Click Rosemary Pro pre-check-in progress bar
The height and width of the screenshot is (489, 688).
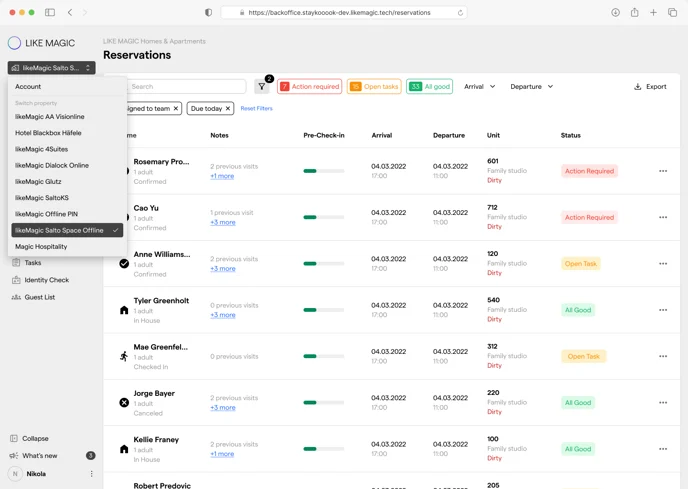click(x=324, y=171)
